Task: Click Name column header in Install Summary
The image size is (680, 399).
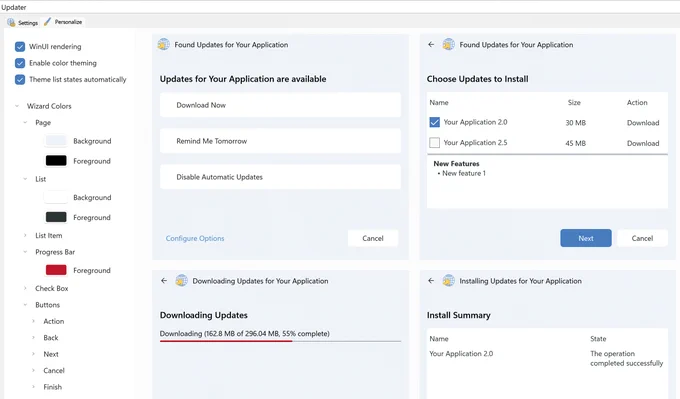Action: pos(439,339)
